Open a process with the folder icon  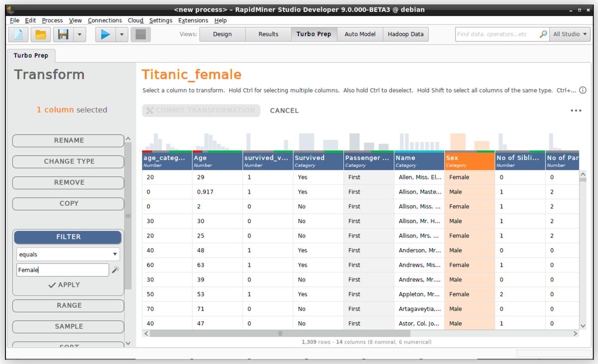(x=41, y=34)
